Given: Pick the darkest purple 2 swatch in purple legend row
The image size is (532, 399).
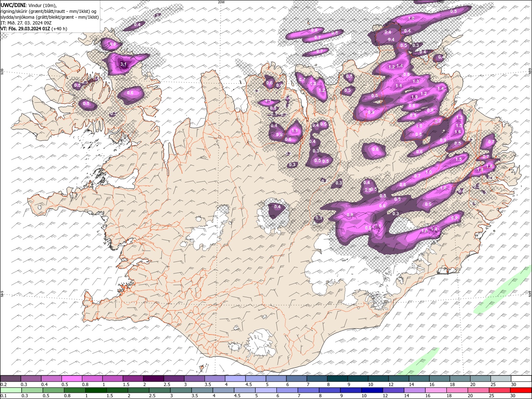Looking at the screenshot, I should pyautogui.click(x=153, y=378).
